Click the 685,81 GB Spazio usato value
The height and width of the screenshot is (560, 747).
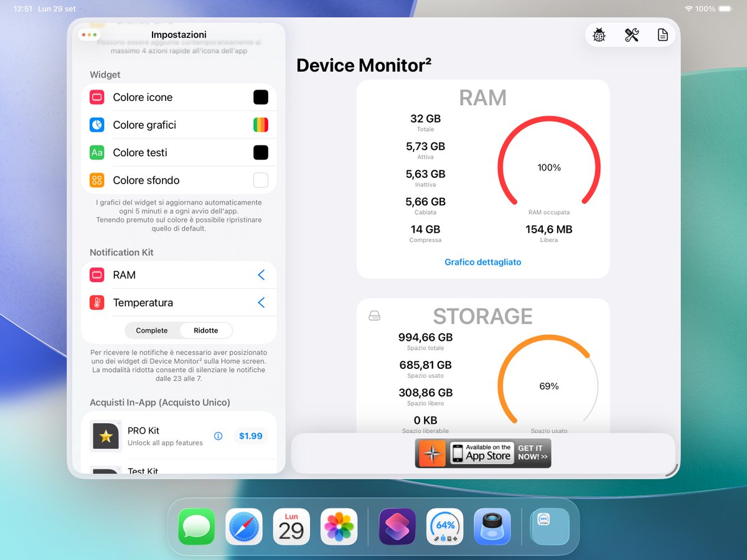click(426, 365)
